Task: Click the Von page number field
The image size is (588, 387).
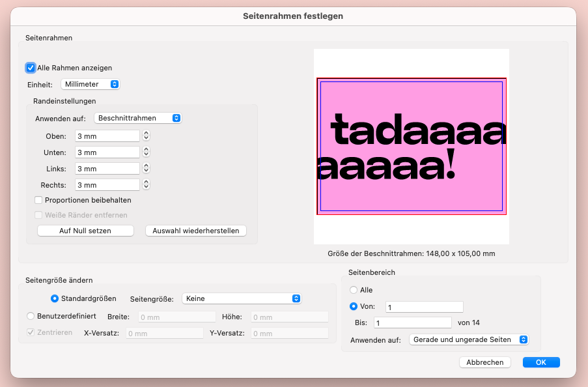Action: (425, 307)
